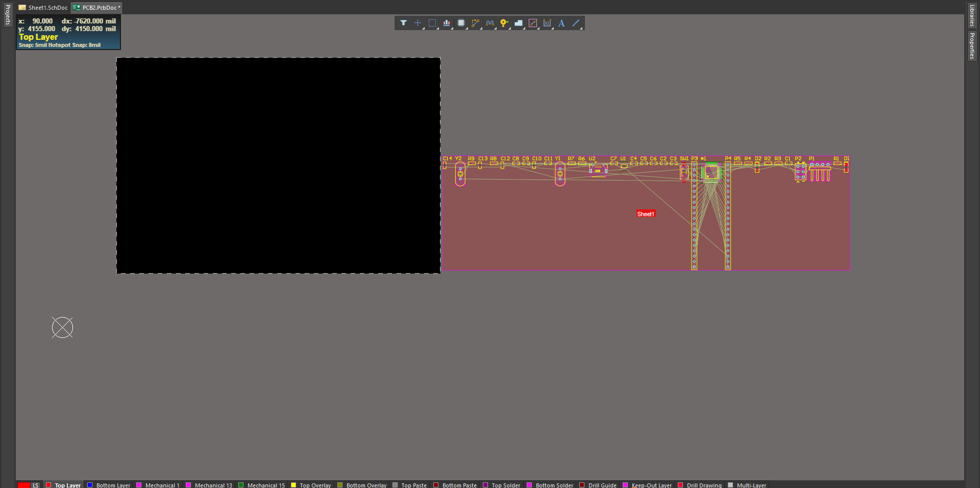Switch to the Top Overlay layer tab
This screenshot has width=980, height=488.
(x=311, y=485)
